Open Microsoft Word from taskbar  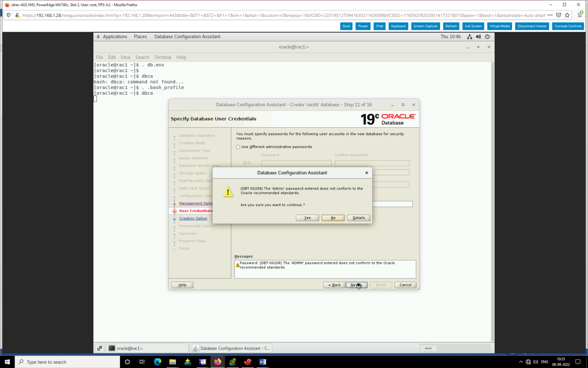pos(263,362)
